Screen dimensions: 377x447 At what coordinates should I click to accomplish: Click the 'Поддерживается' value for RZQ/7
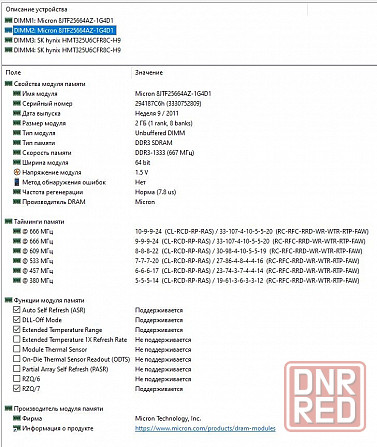click(159, 389)
